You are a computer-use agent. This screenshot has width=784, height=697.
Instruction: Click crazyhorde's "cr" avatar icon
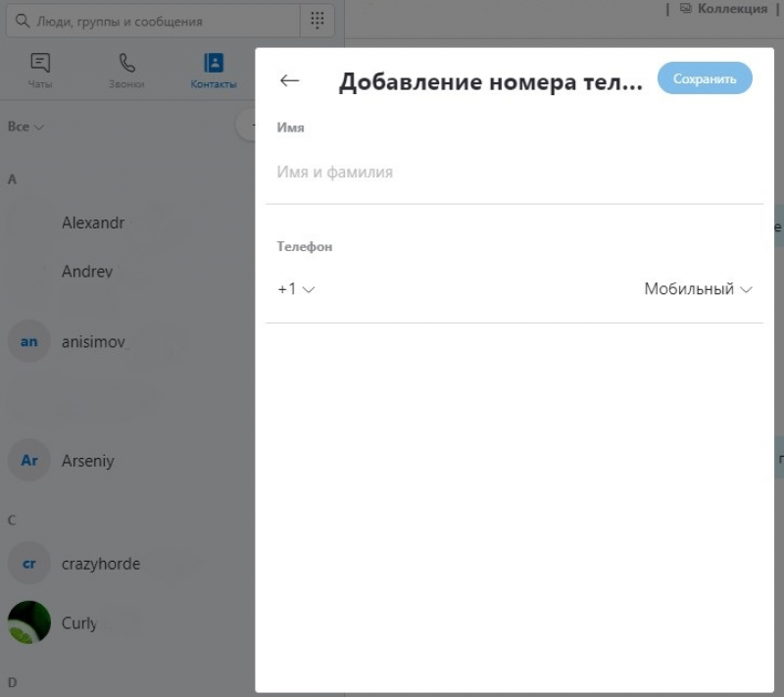pyautogui.click(x=28, y=563)
